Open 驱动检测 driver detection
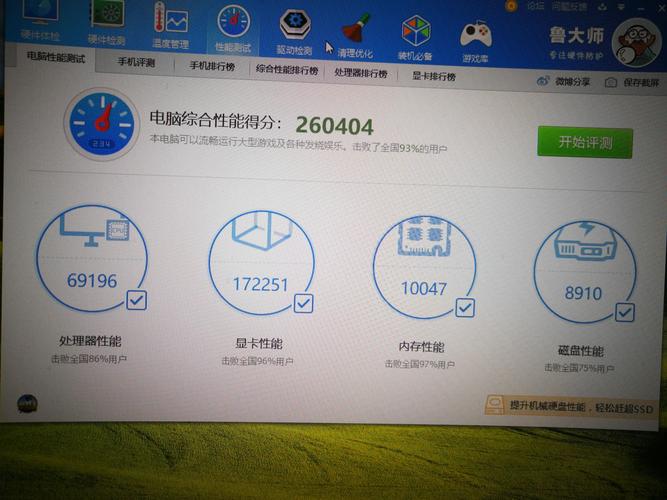Image resolution: width=667 pixels, height=500 pixels. tap(294, 32)
